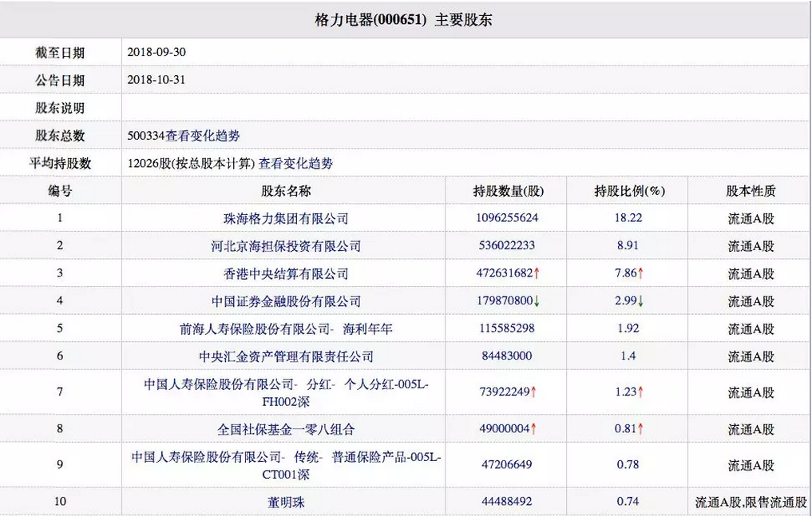Click the red up arrow beside 7.86
Screen dimensions: 812x517
(x=640, y=273)
